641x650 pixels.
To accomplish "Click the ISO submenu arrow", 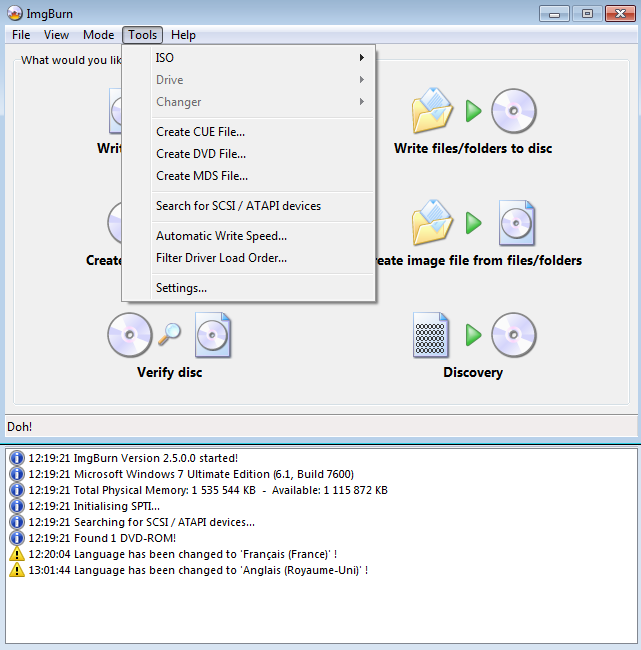I will (x=362, y=58).
